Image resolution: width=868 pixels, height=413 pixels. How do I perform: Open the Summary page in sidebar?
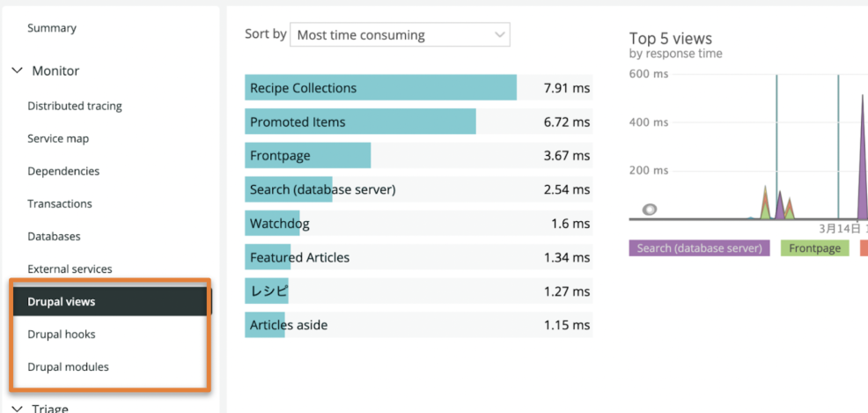(x=52, y=27)
